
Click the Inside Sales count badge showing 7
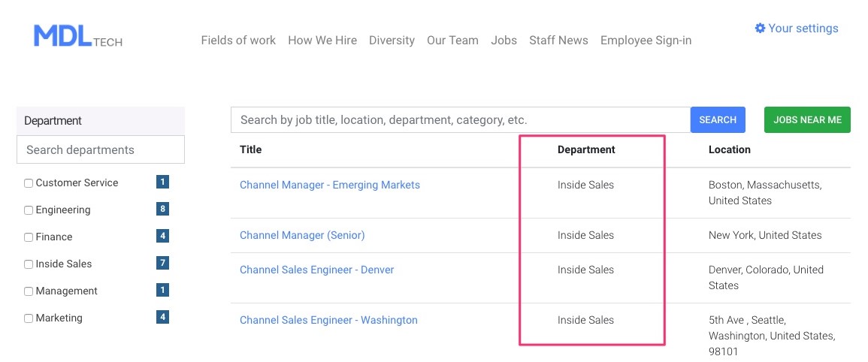tap(162, 263)
